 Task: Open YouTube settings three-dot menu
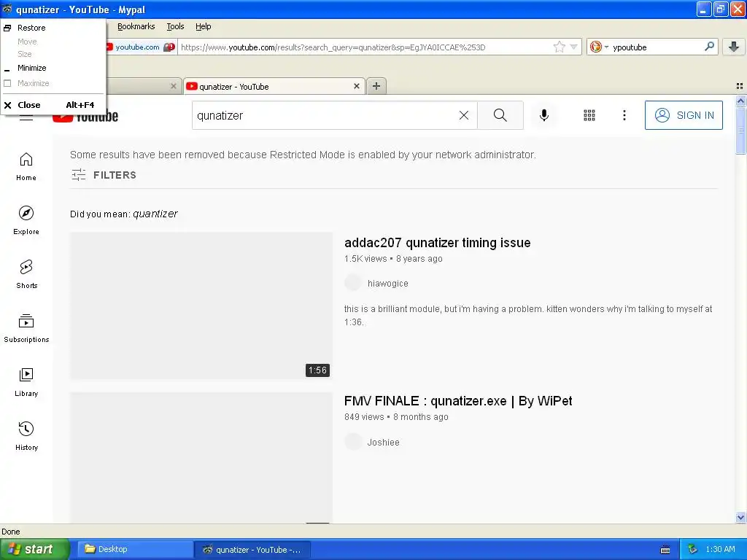click(x=624, y=115)
